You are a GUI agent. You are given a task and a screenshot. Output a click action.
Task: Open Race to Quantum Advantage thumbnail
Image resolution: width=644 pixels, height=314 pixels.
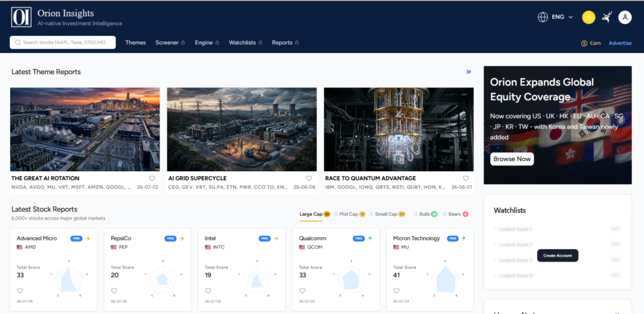(x=399, y=129)
